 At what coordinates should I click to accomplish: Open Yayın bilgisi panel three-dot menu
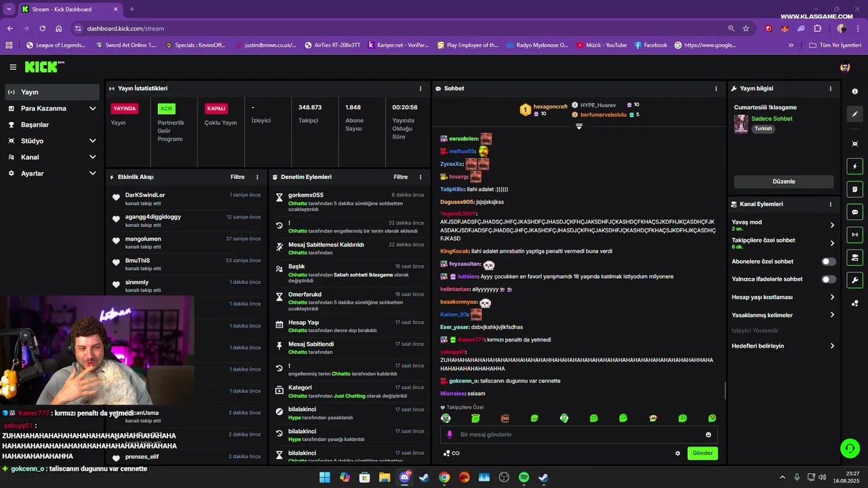point(831,88)
